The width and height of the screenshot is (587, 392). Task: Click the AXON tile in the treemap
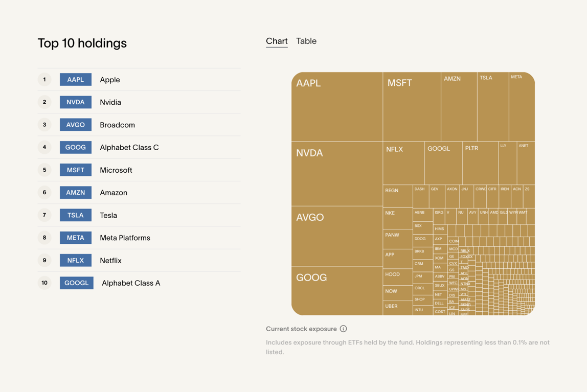[x=452, y=196]
